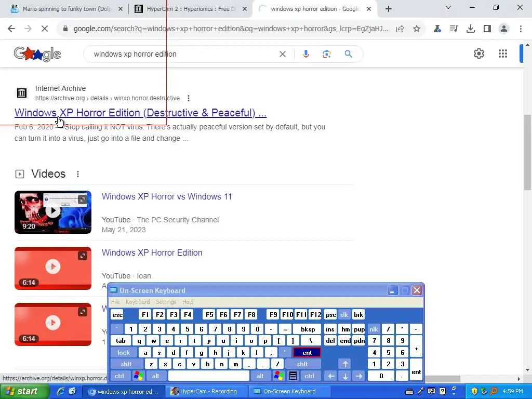This screenshot has height=399, width=532.
Task: Click the blue magnifier search button
Action: 348,54
